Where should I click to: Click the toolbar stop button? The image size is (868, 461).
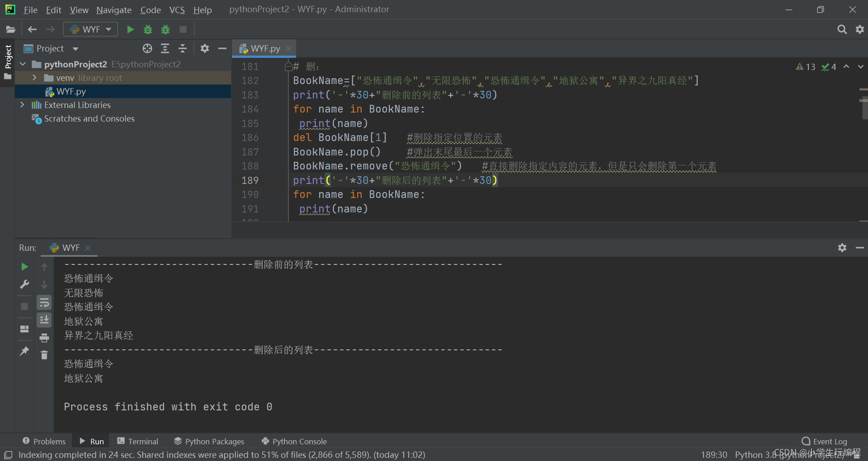click(183, 29)
